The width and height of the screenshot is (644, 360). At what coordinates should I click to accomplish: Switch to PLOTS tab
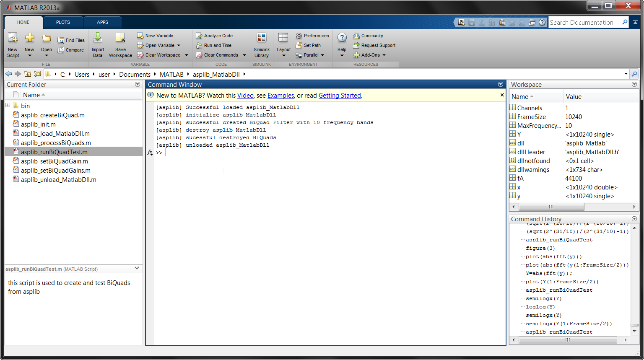[63, 22]
